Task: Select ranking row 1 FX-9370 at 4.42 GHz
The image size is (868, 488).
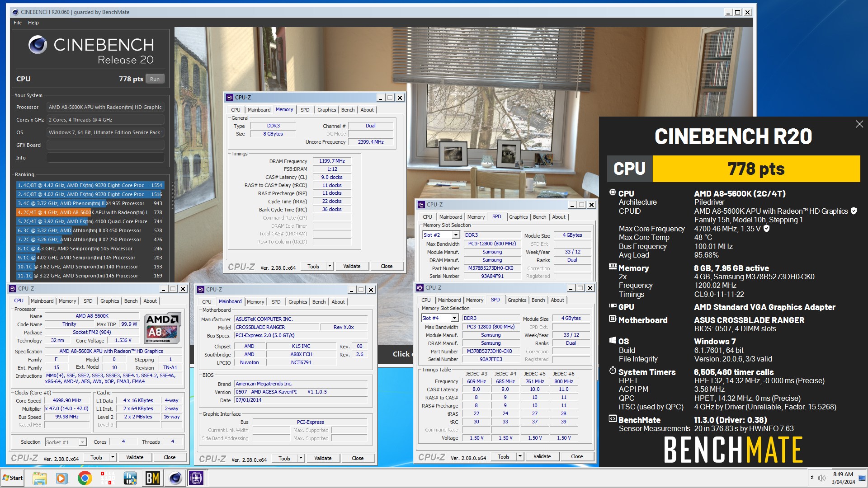Action: point(90,185)
